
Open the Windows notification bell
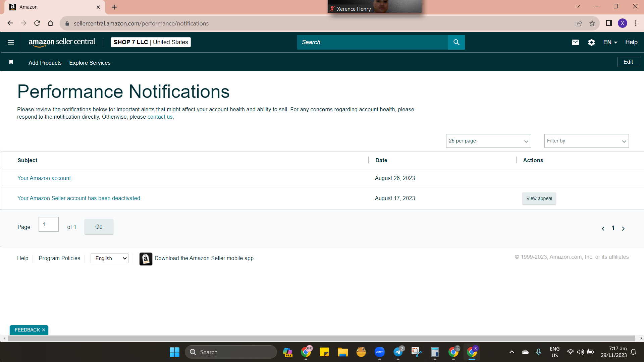coord(633,352)
